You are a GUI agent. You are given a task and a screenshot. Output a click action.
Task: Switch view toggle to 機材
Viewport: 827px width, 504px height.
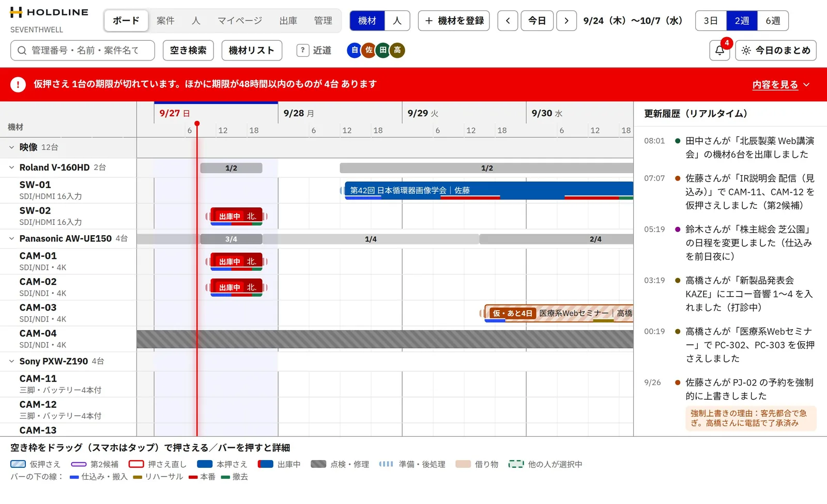[367, 21]
